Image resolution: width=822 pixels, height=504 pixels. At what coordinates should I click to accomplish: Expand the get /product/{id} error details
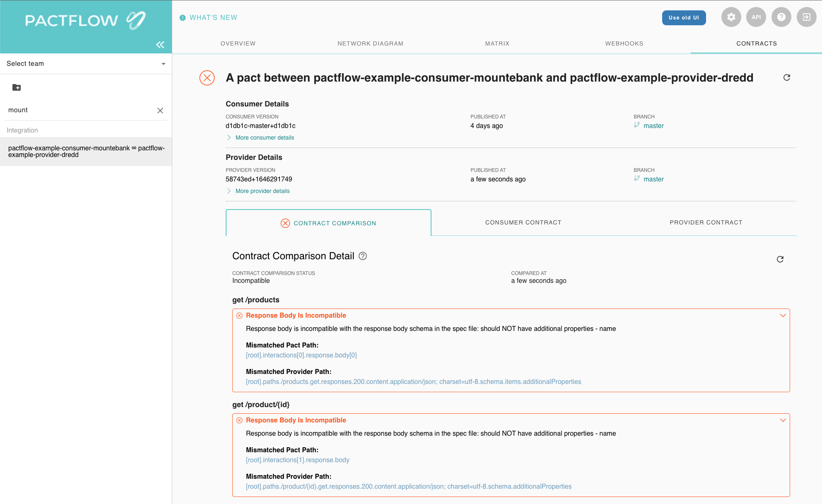point(783,420)
